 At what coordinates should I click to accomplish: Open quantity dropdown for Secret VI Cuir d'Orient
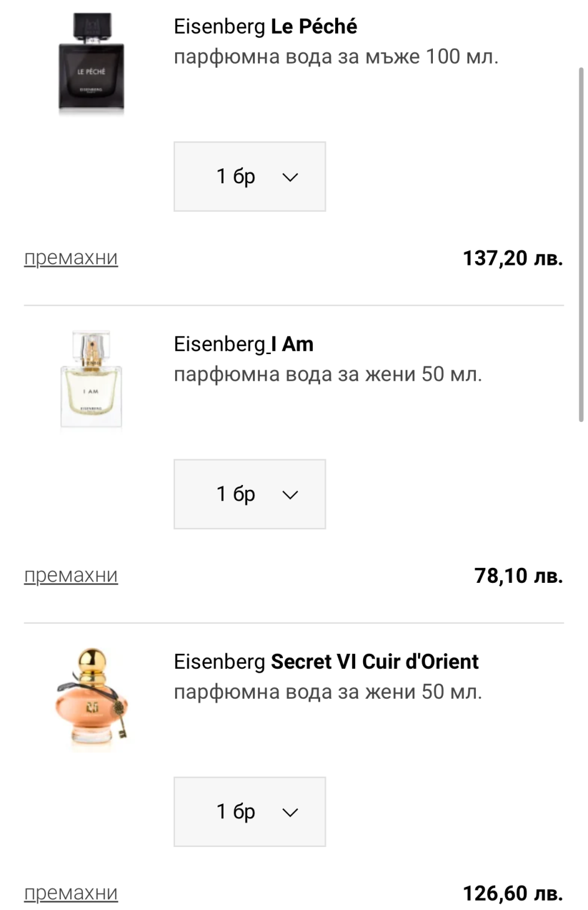(249, 812)
